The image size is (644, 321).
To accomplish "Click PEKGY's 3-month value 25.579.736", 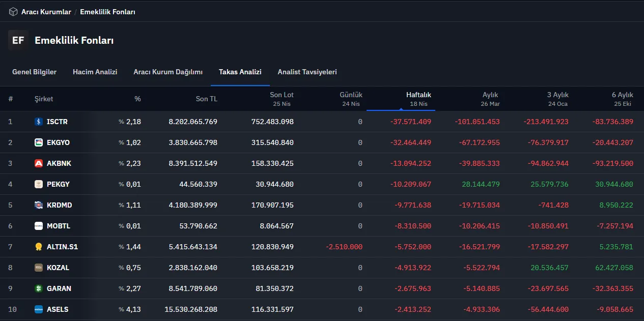I will tap(550, 184).
